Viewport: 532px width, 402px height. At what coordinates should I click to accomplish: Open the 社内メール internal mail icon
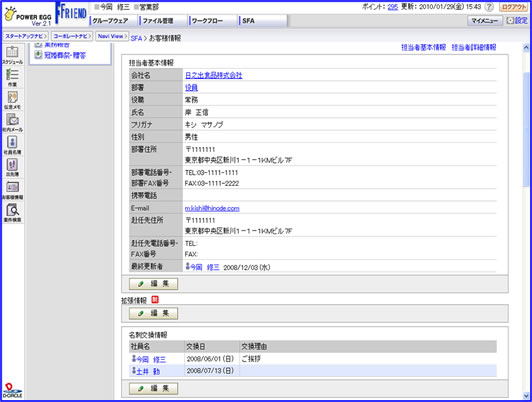pyautogui.click(x=12, y=122)
